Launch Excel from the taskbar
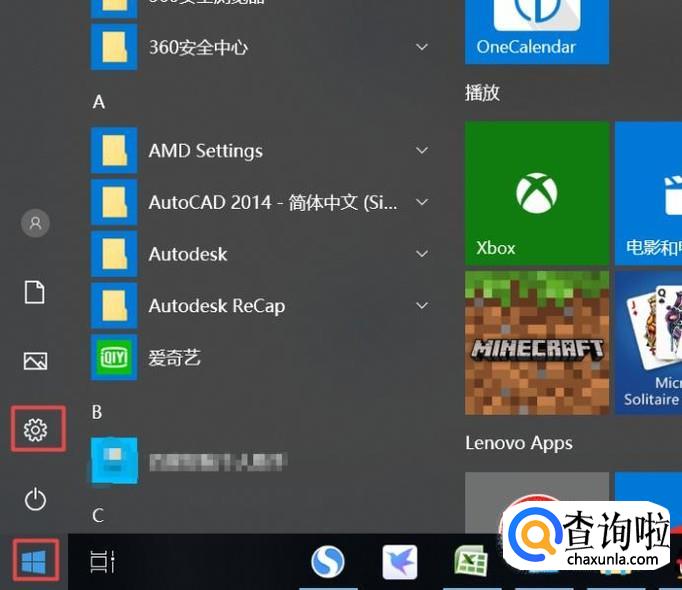The width and height of the screenshot is (682, 590). [470, 562]
